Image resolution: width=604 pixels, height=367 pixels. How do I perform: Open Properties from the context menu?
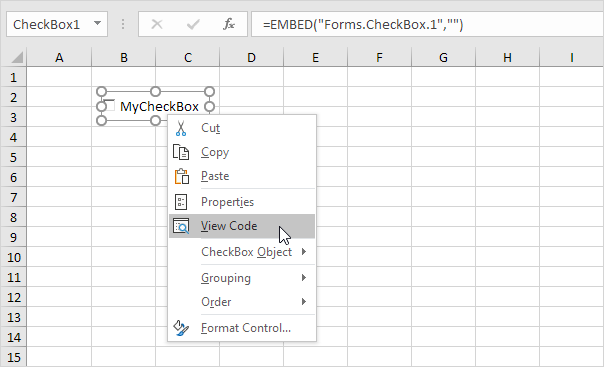(242, 202)
